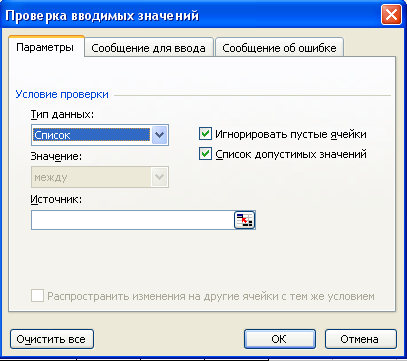Open the Тип данных dropdown arrow
The width and height of the screenshot is (407, 361).
pyautogui.click(x=160, y=135)
